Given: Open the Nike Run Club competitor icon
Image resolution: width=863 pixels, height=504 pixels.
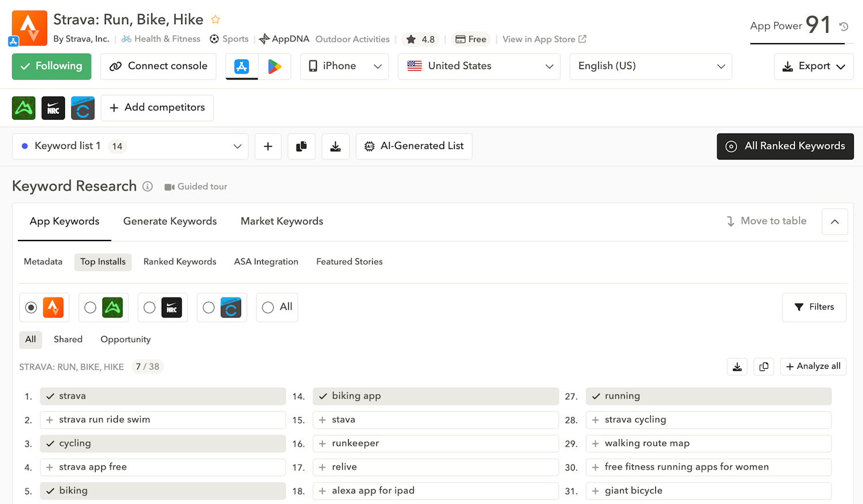Looking at the screenshot, I should [x=54, y=108].
